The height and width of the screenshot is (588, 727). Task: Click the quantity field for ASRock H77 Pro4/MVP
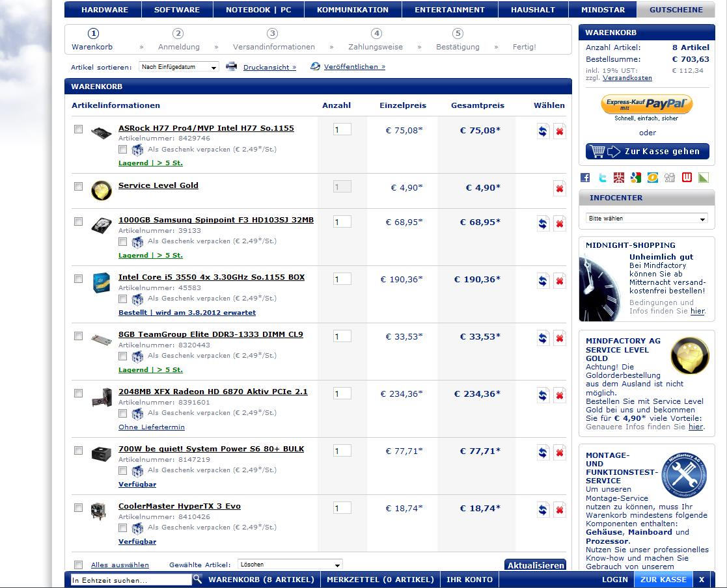[x=342, y=129]
